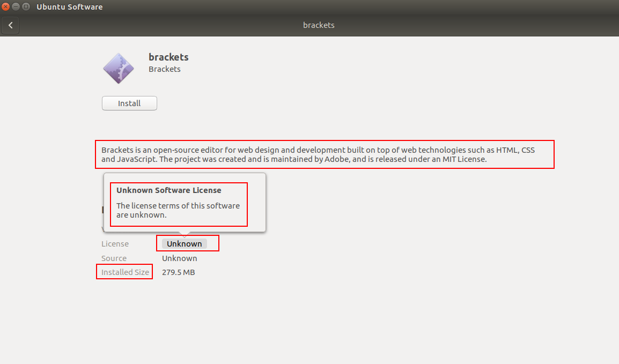Image resolution: width=619 pixels, height=364 pixels.
Task: Click popover text about license terms unknown
Action: (178, 210)
